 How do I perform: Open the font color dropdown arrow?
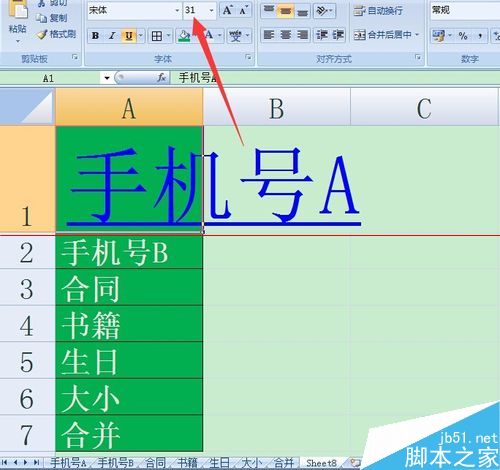tap(220, 35)
